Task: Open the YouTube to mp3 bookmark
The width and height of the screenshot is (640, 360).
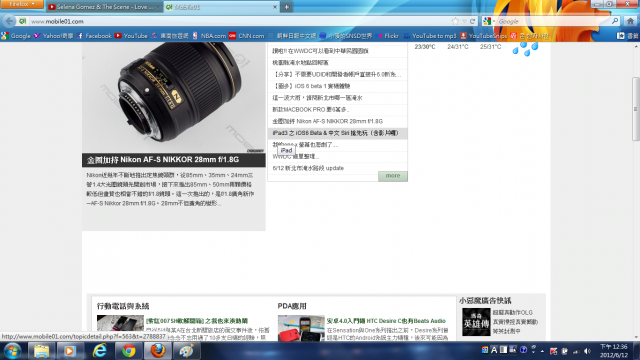Action: click(430, 36)
